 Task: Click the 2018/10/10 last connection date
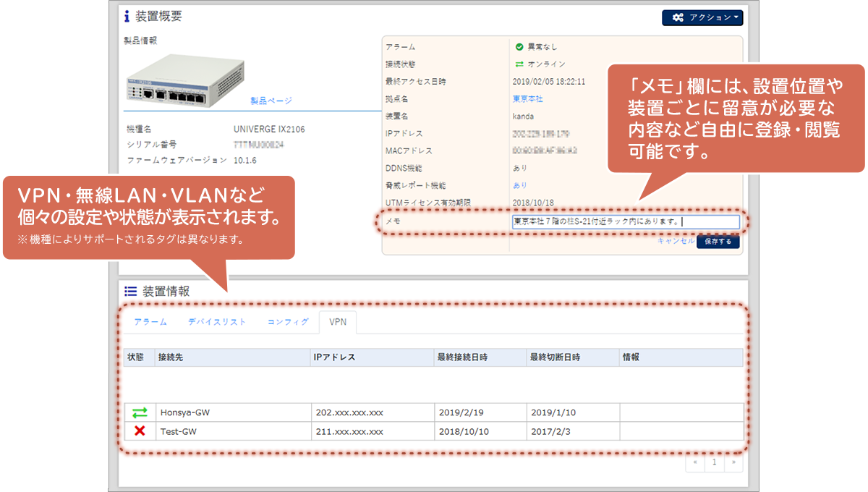[x=464, y=431]
